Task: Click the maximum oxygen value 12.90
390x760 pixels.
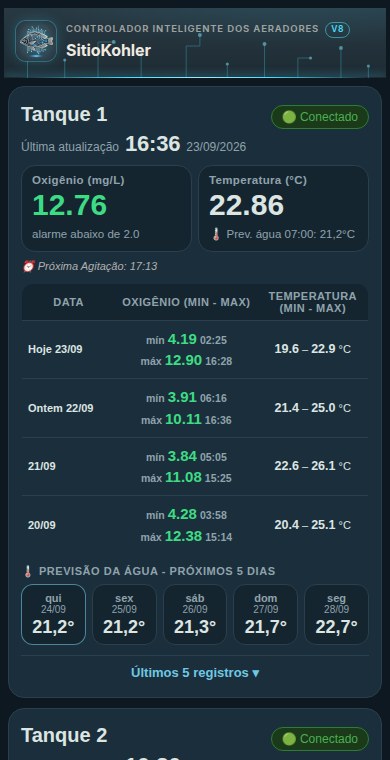Action: 183,360
